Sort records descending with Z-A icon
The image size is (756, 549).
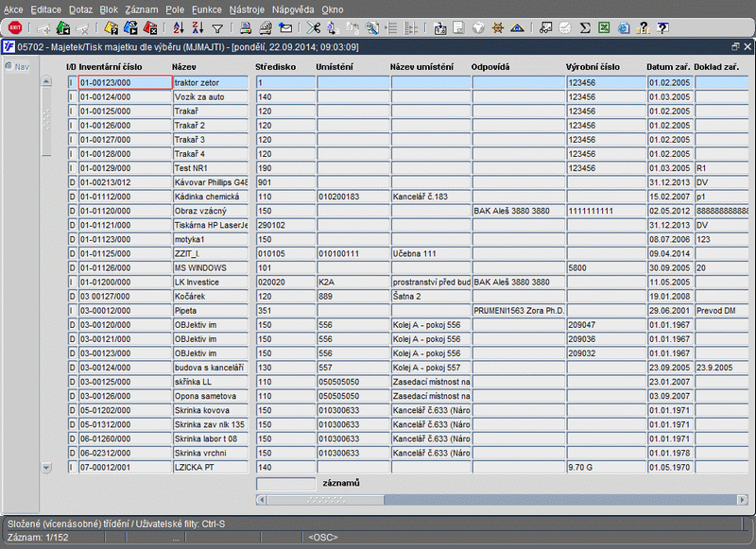[198, 28]
